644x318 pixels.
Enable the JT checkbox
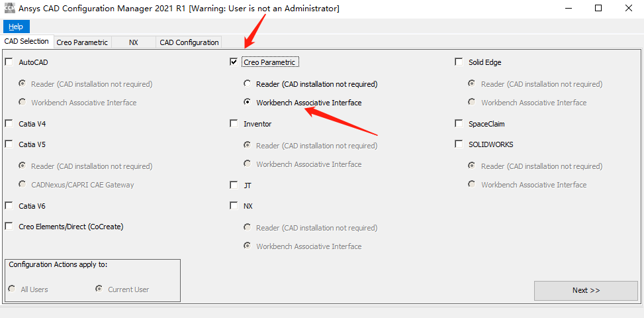pos(234,185)
